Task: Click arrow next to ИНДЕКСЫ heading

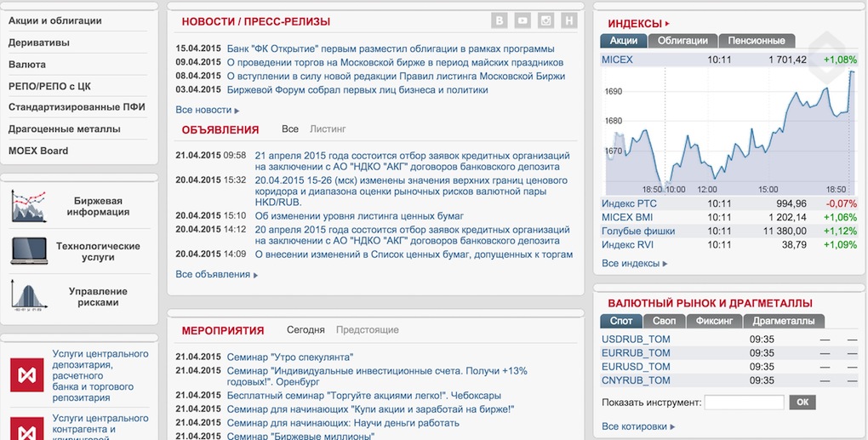Action: tap(668, 24)
